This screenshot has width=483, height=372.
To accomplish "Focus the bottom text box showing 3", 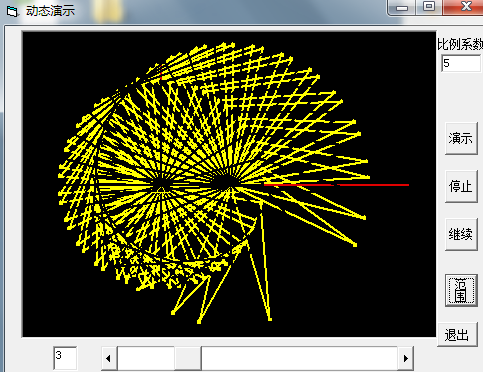I will click(x=65, y=358).
